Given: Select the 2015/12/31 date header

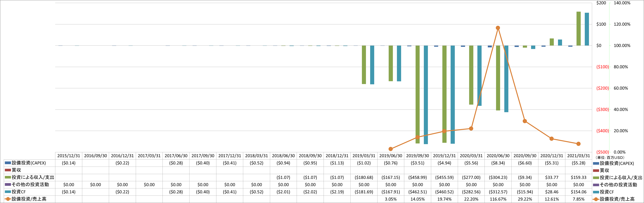Looking at the screenshot, I should tap(69, 156).
